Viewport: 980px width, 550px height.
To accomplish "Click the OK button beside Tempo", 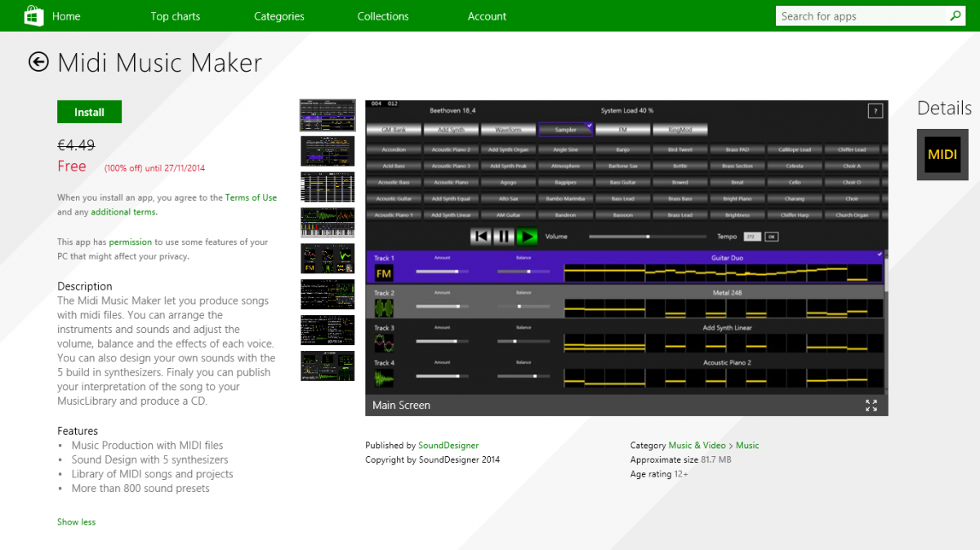I will coord(772,237).
